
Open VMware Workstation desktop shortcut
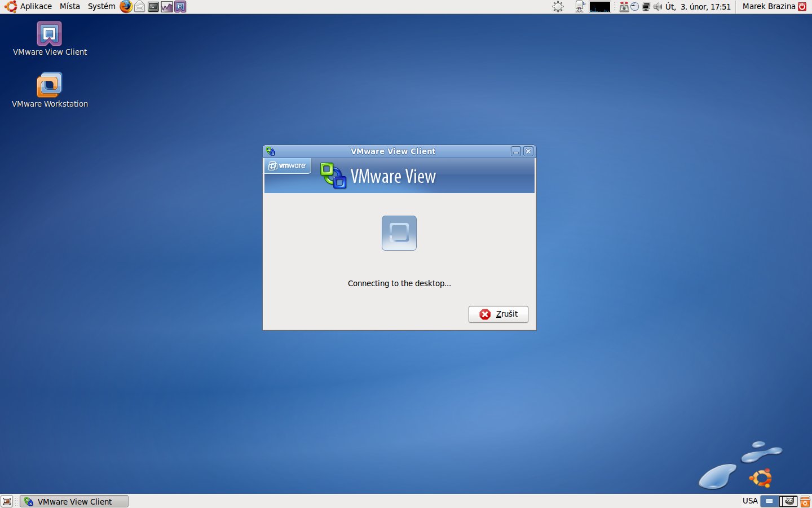click(50, 86)
